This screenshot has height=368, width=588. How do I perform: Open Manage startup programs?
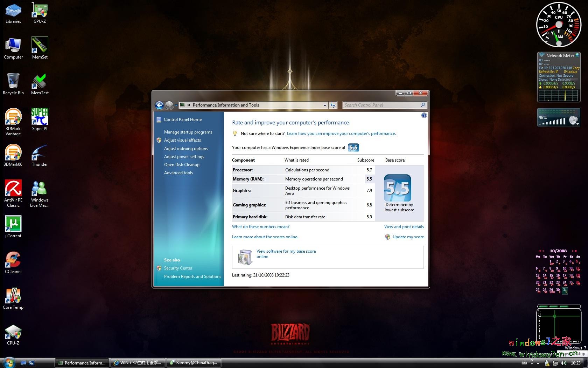tap(188, 132)
